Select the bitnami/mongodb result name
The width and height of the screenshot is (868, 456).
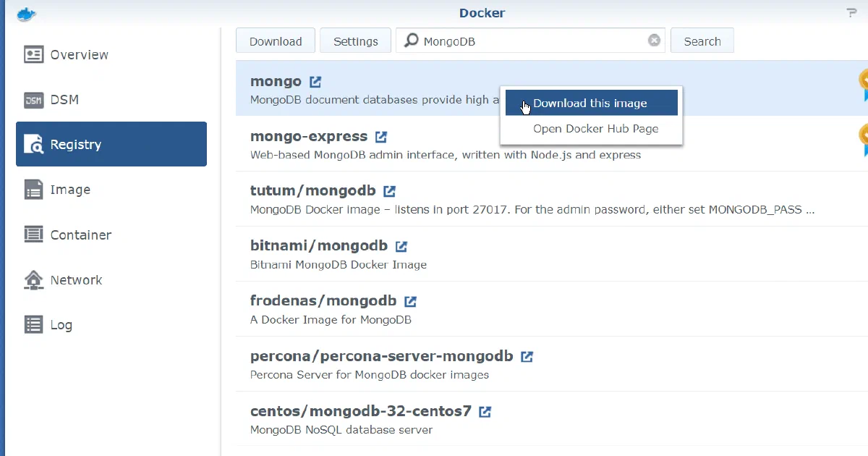click(x=319, y=246)
